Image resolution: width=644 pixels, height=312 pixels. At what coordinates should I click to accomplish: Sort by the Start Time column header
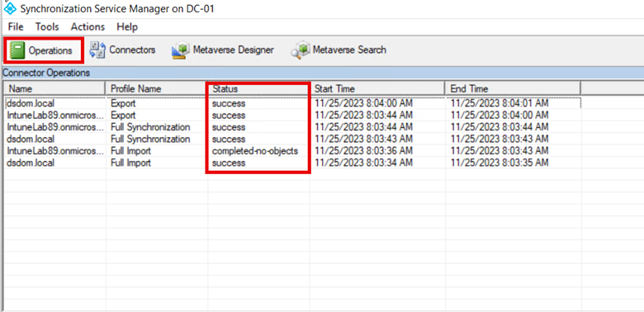[x=377, y=88]
